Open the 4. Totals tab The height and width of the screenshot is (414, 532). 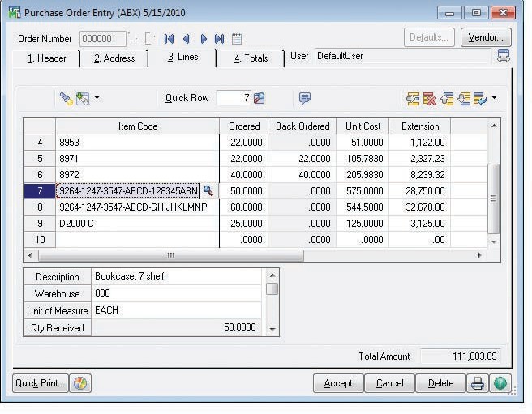[x=251, y=58]
